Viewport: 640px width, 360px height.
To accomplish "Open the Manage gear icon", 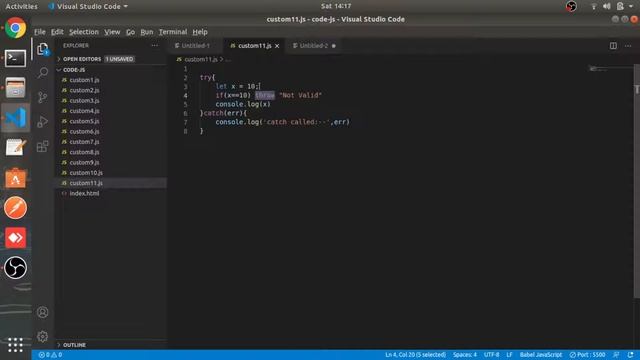I will click(42, 336).
